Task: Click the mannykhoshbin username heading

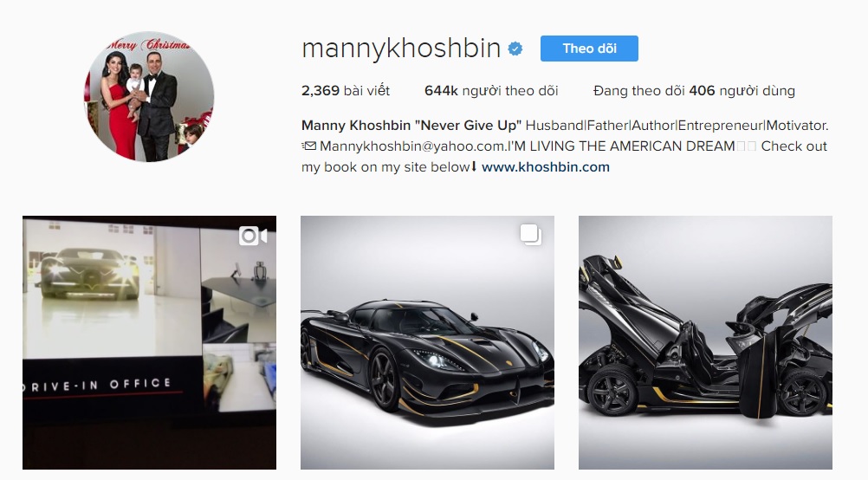Action: point(401,49)
